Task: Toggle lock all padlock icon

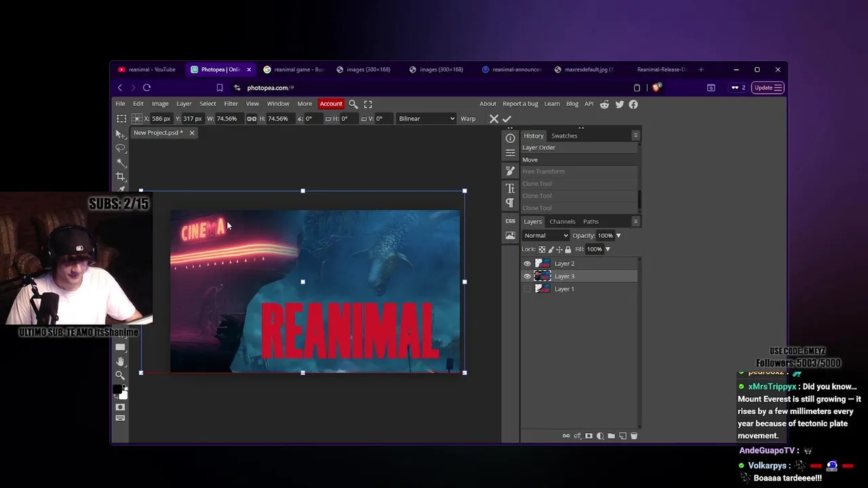Action: click(568, 249)
